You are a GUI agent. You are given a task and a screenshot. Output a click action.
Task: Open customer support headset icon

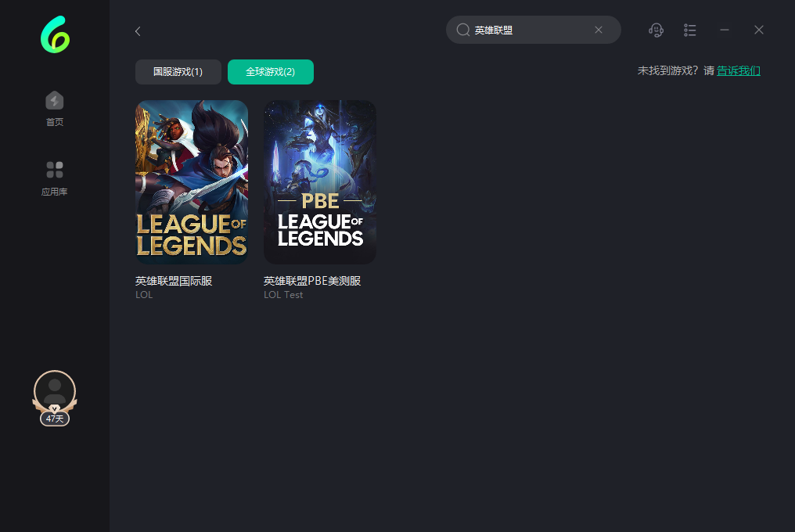[657, 30]
